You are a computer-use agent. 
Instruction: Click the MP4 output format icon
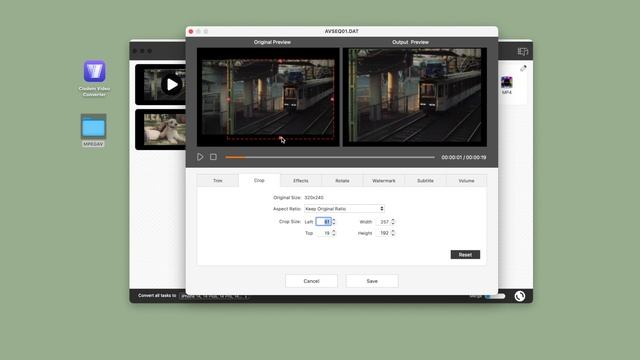click(507, 82)
